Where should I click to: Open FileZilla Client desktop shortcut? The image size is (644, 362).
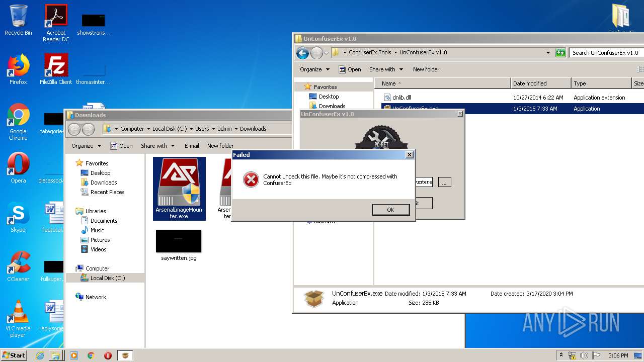pos(56,69)
